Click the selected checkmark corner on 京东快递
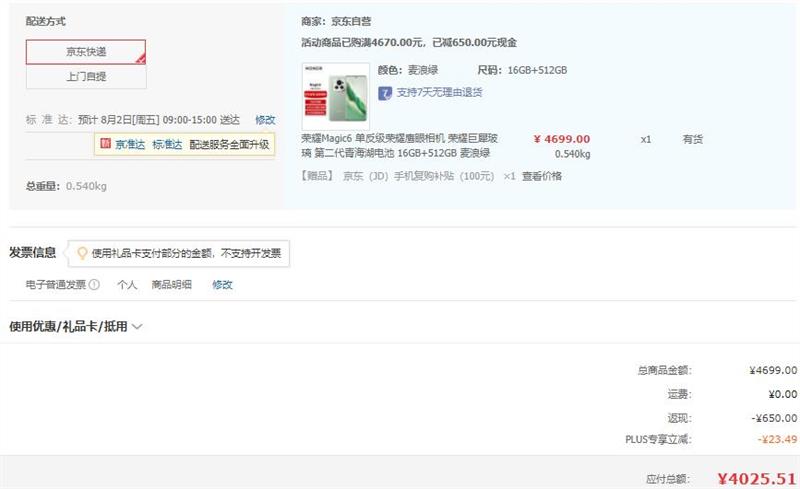Viewport: 800px width, 489px height. (x=141, y=59)
